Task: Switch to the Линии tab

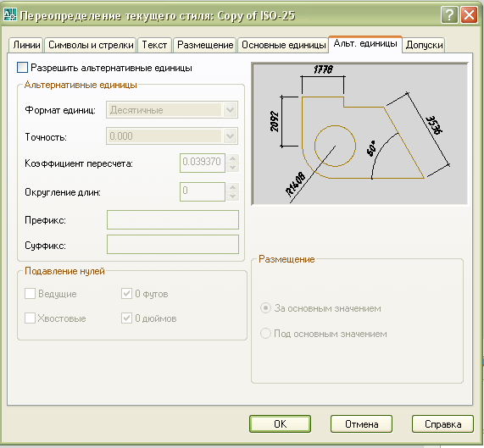Action: (x=26, y=45)
